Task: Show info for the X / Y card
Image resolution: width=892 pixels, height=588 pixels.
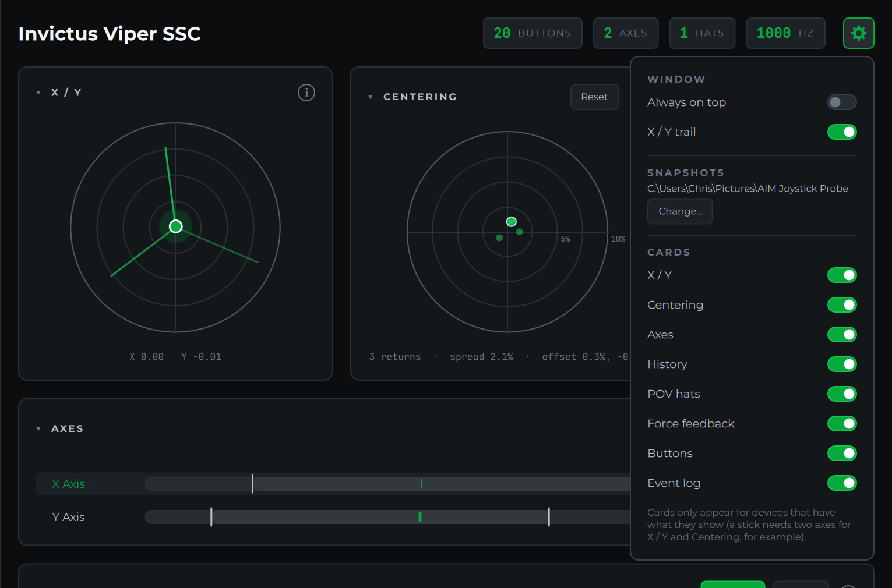Action: [x=306, y=93]
